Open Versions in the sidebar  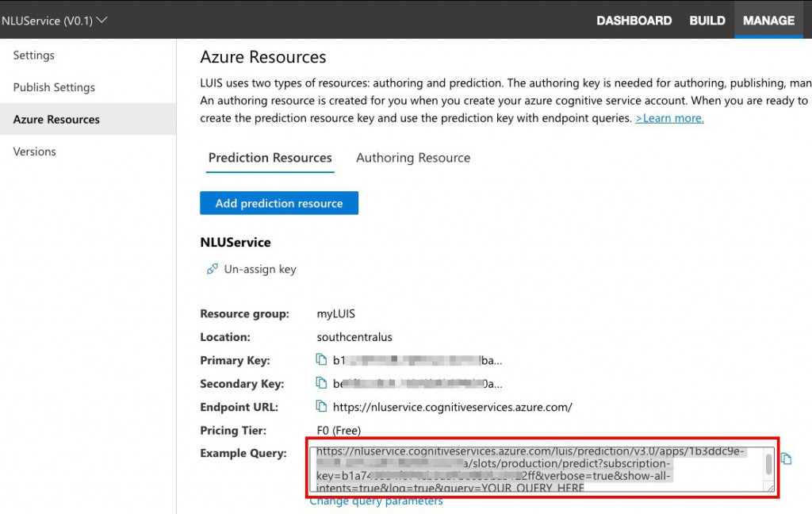(34, 152)
